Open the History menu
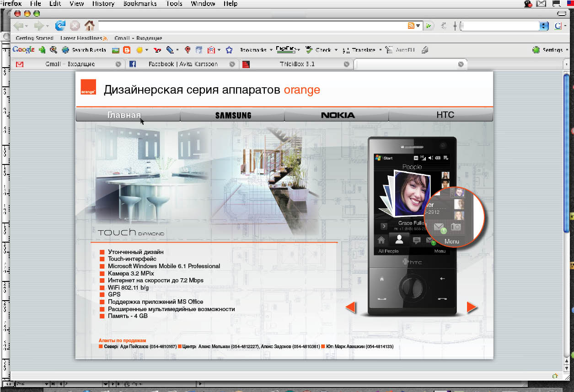The width and height of the screenshot is (574, 392). [102, 4]
